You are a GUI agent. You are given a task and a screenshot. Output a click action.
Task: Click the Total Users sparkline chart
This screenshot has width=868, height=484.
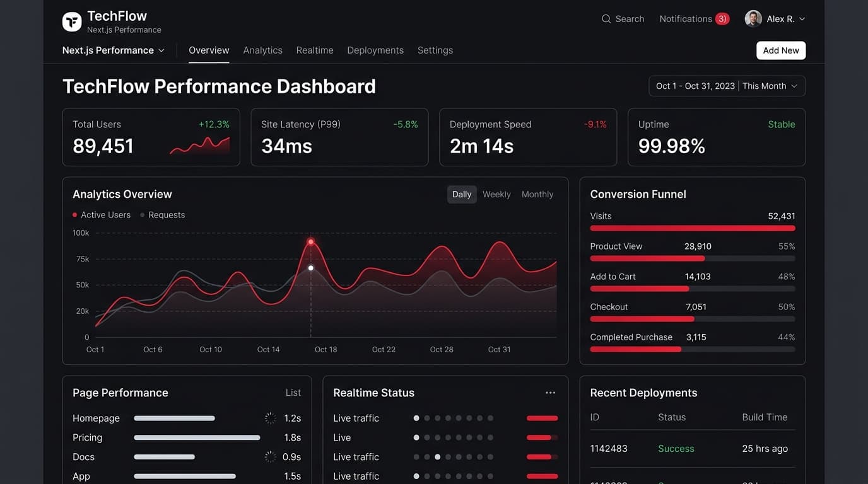coord(200,145)
